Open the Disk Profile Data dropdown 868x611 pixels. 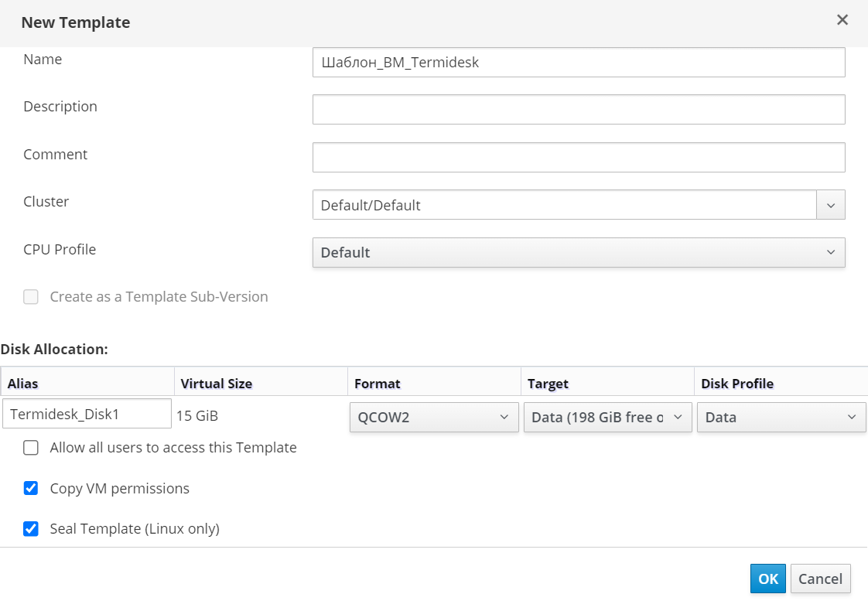[781, 417]
